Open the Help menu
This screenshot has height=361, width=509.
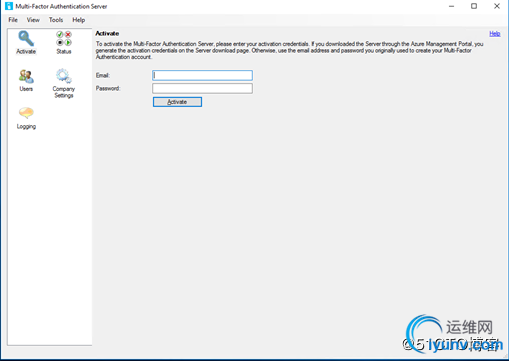79,20
